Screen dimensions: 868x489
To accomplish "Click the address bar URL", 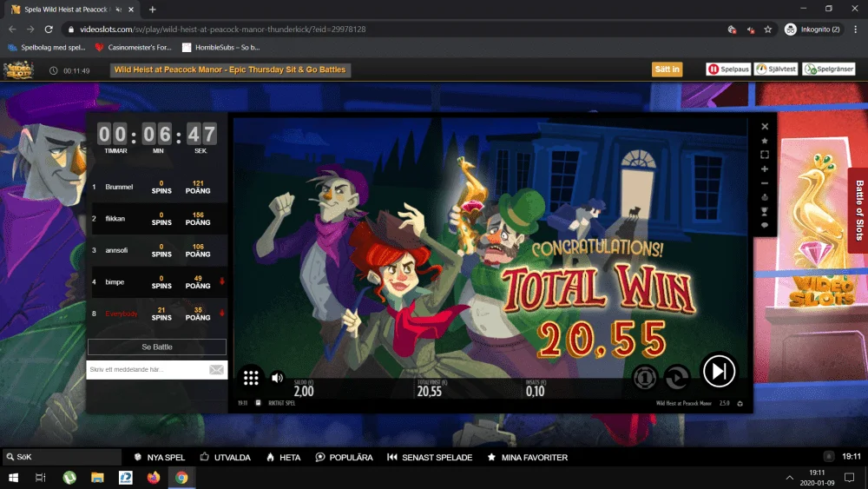I will (222, 30).
